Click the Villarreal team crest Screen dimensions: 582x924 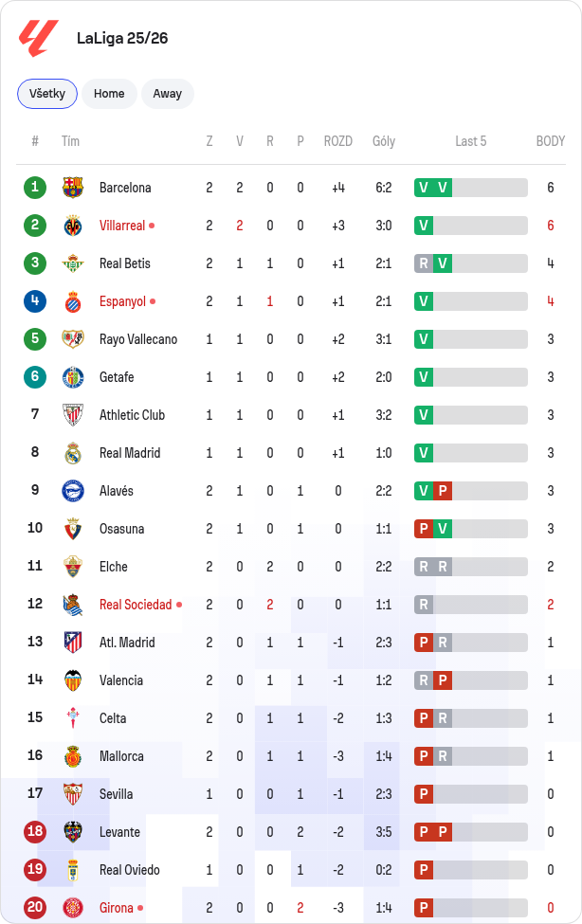[73, 226]
